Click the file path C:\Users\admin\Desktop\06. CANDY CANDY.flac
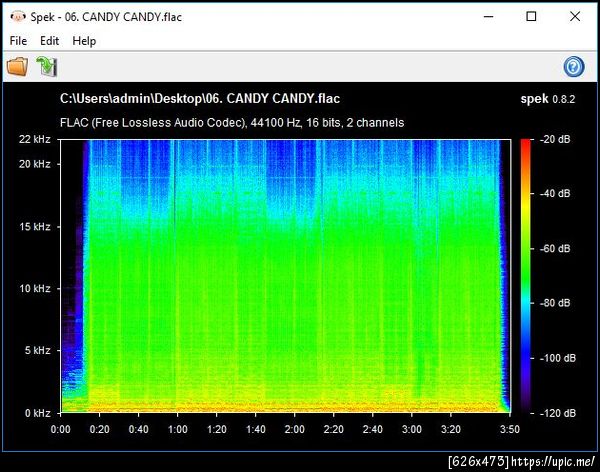This screenshot has height=472, width=600. [200, 98]
